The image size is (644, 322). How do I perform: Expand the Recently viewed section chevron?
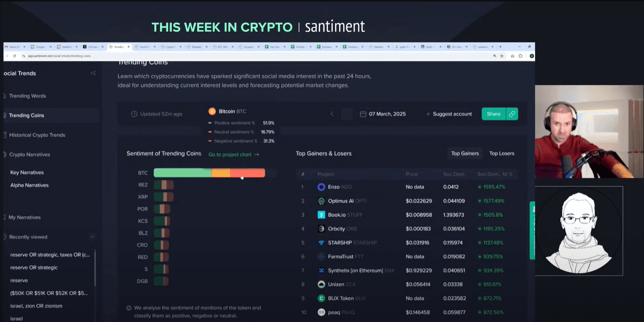click(92, 237)
